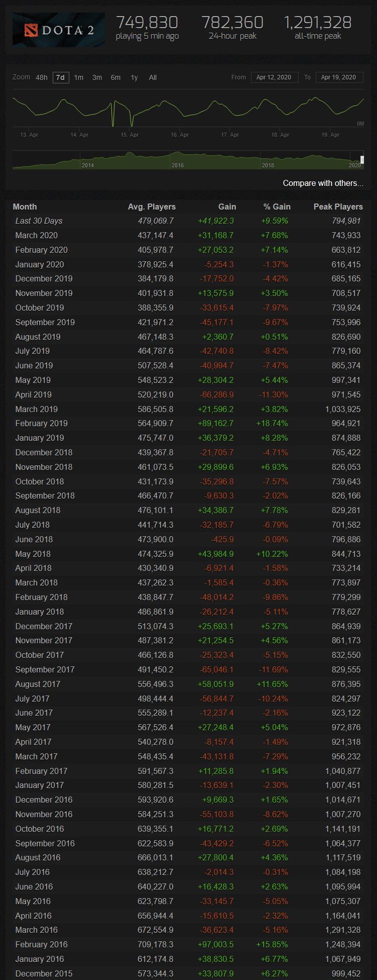The height and width of the screenshot is (980, 377).
Task: Choose the 3m zoom option
Action: pos(97,77)
